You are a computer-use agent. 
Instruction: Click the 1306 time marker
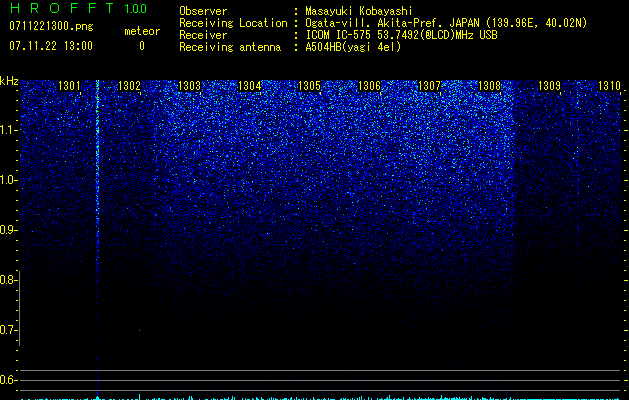pyautogui.click(x=369, y=86)
